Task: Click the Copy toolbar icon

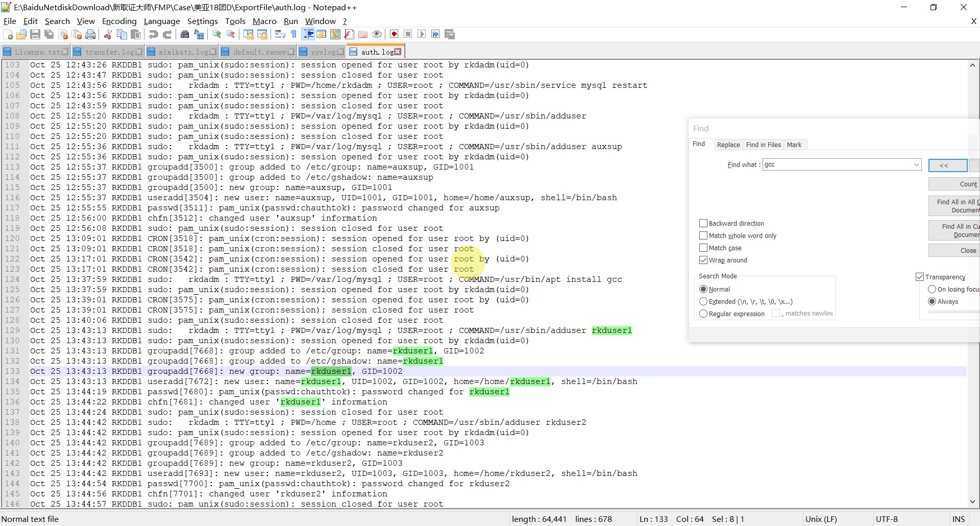Action: (122, 34)
